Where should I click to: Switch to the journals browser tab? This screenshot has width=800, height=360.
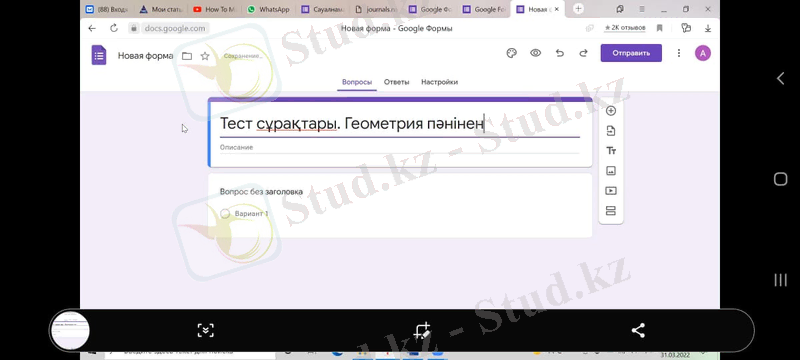pos(377,9)
